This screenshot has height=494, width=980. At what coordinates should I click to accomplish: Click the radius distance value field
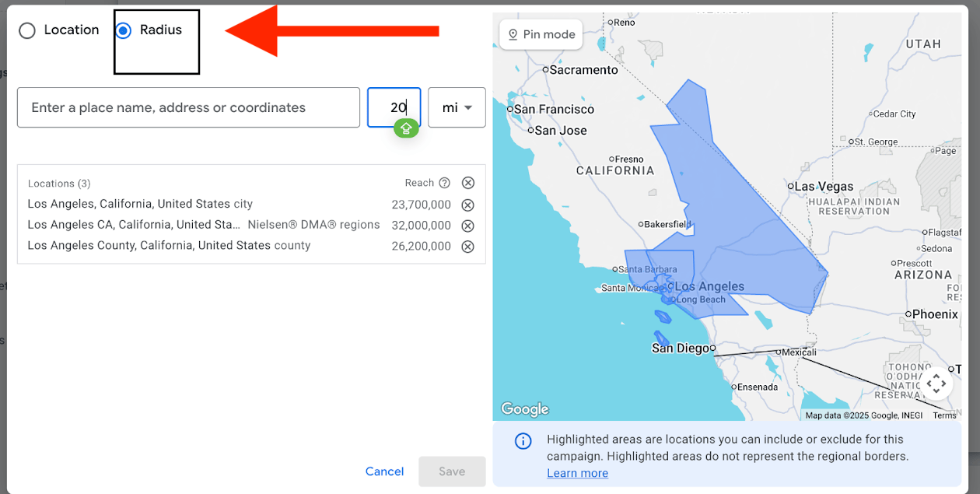[x=394, y=107]
